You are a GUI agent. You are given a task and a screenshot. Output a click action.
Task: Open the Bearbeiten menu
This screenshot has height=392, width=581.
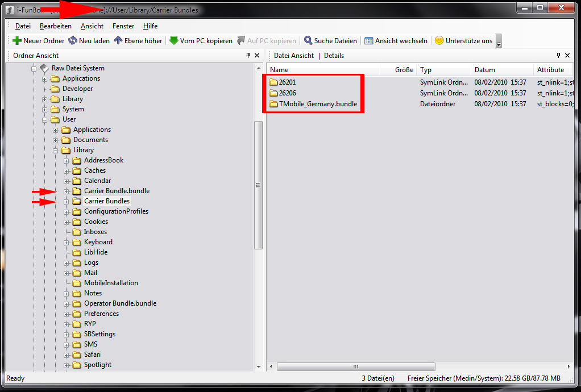(x=56, y=26)
